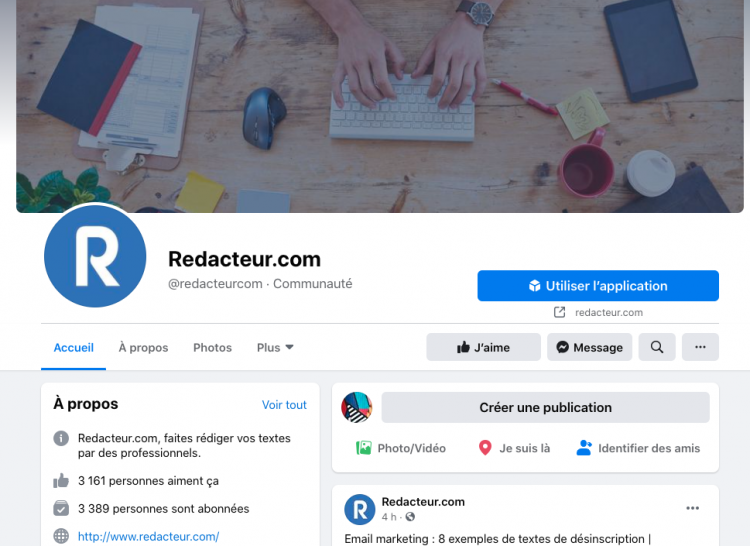Send a message via Message button

pyautogui.click(x=590, y=347)
